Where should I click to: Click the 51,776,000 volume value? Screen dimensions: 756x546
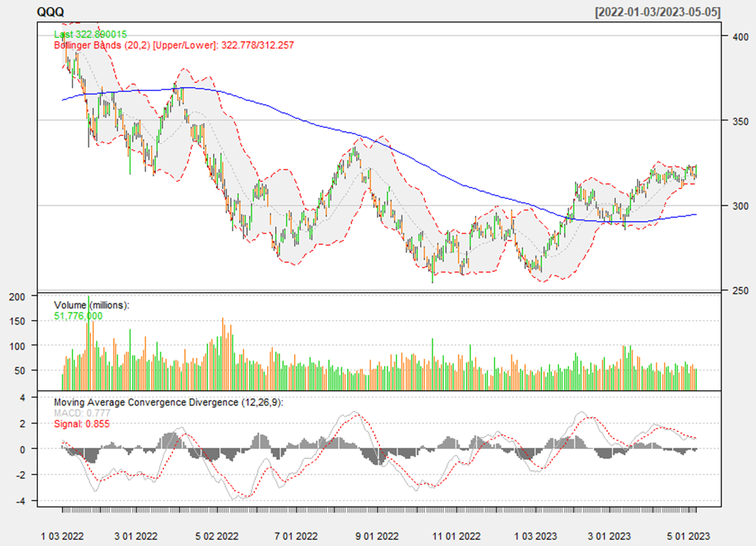(x=78, y=316)
